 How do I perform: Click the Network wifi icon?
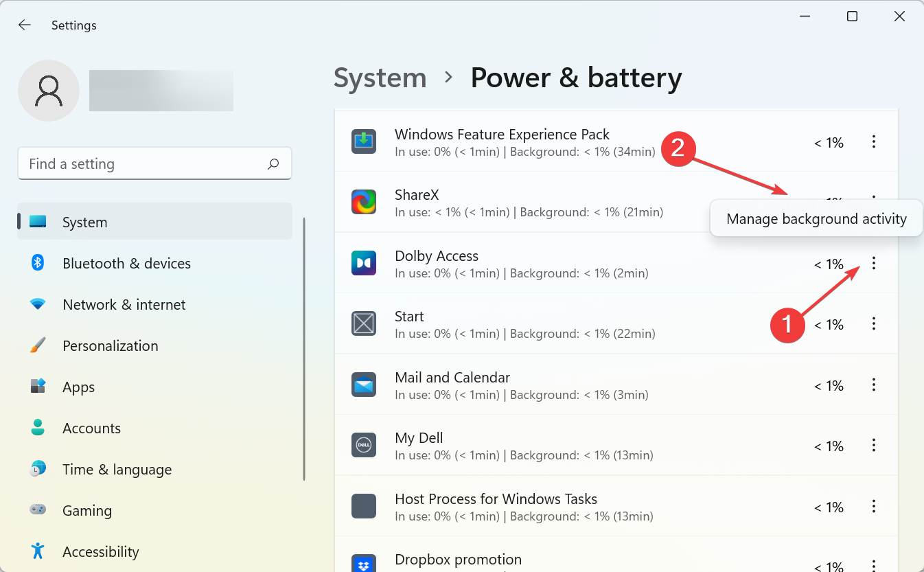(x=38, y=304)
